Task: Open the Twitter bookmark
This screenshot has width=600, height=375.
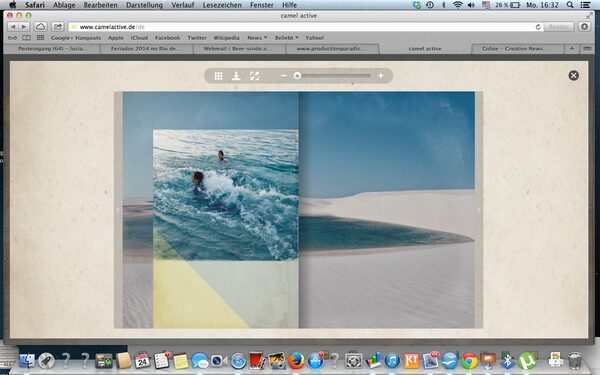Action: 197,38
